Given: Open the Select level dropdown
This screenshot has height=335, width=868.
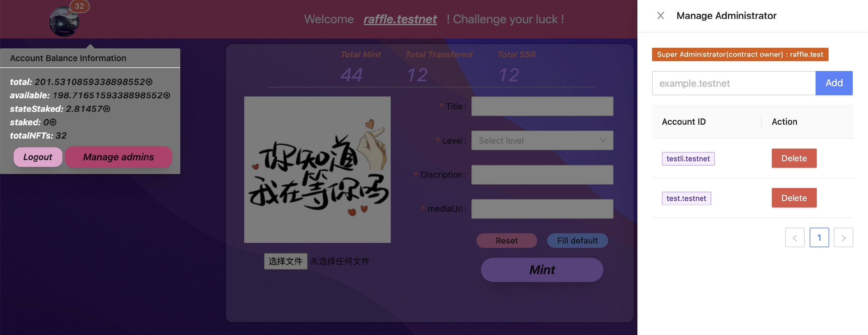Looking at the screenshot, I should pyautogui.click(x=542, y=141).
